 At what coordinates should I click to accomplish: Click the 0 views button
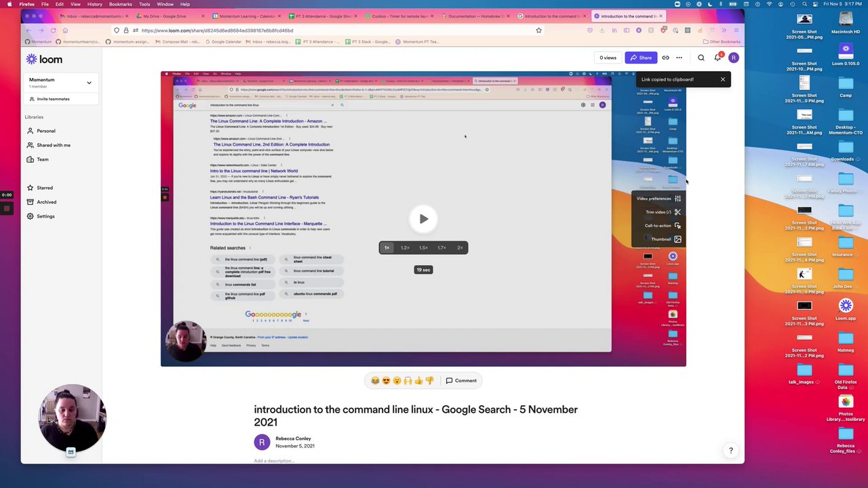tap(608, 58)
